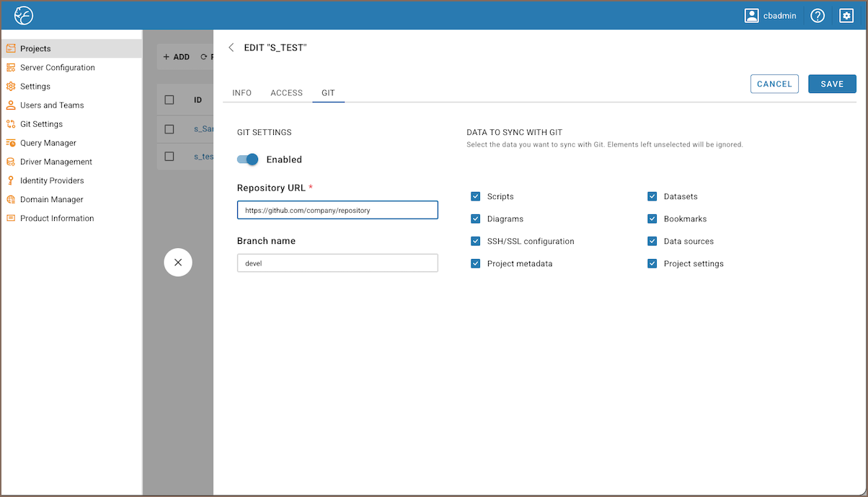Close the panel with round X button
This screenshot has width=868, height=497.
[x=178, y=263]
